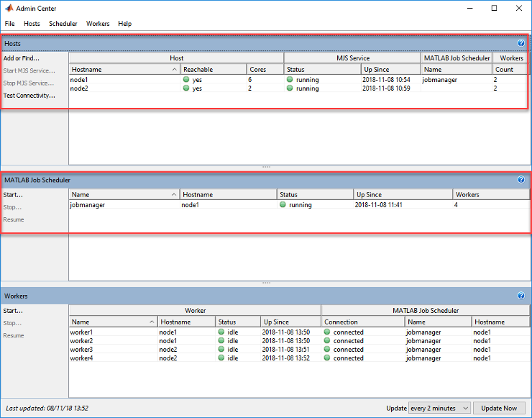Open the Hosts menu
This screenshot has height=418, width=532.
point(32,24)
